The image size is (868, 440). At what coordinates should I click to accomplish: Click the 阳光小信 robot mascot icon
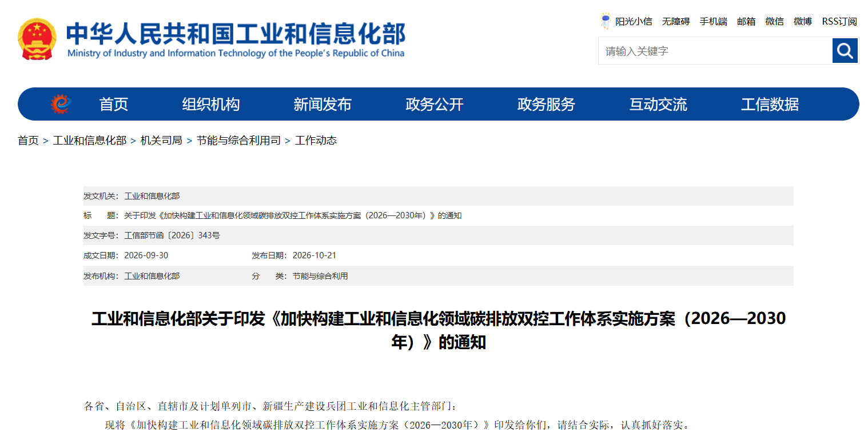coord(606,21)
